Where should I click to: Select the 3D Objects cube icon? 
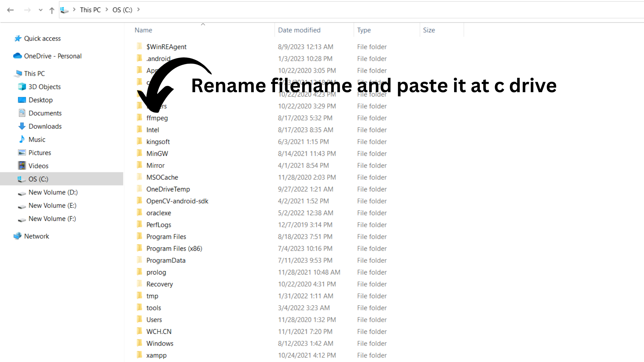click(x=22, y=87)
